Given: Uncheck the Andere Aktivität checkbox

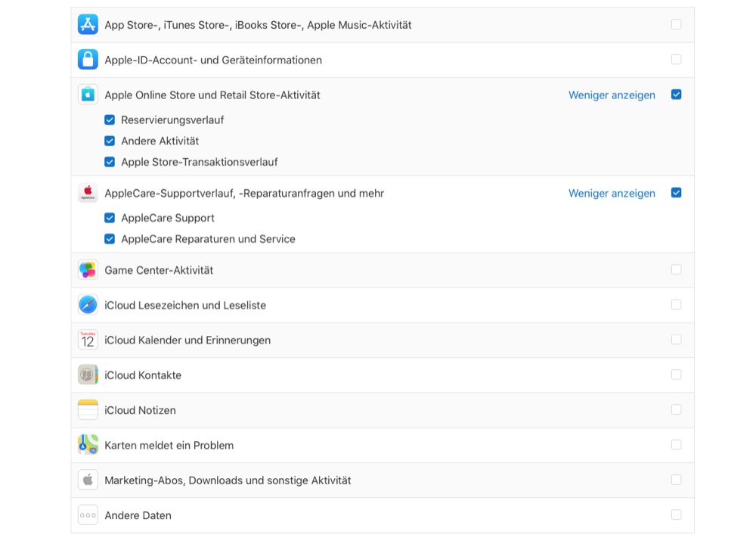Looking at the screenshot, I should point(110,141).
